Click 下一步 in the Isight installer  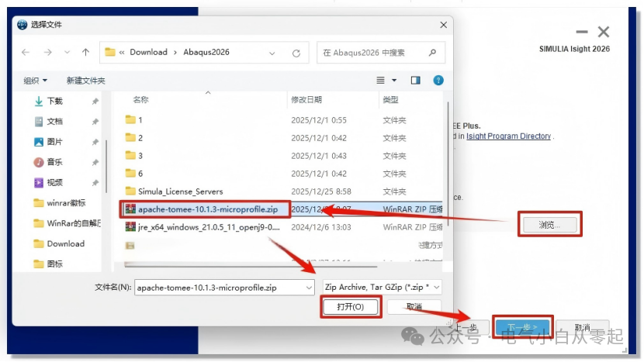tap(522, 327)
